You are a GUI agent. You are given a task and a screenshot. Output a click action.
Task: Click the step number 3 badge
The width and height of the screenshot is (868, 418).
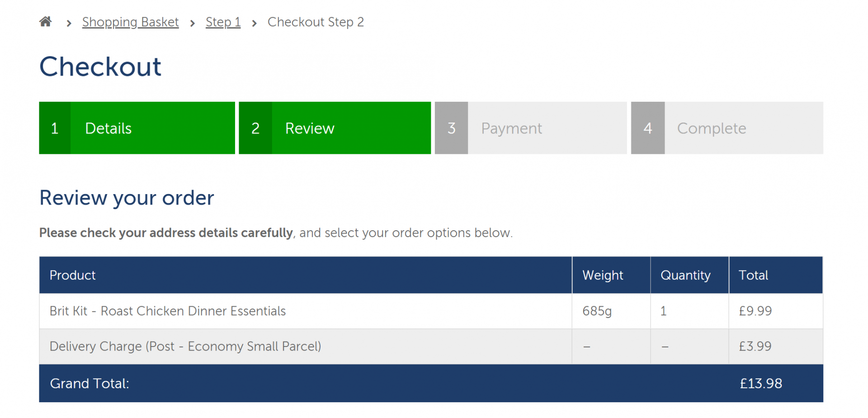coord(451,128)
